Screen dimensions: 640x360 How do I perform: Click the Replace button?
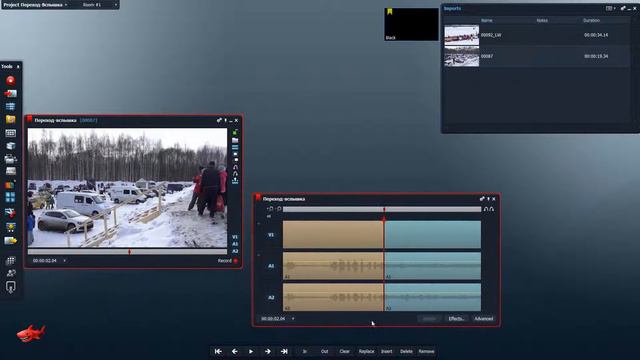click(366, 351)
